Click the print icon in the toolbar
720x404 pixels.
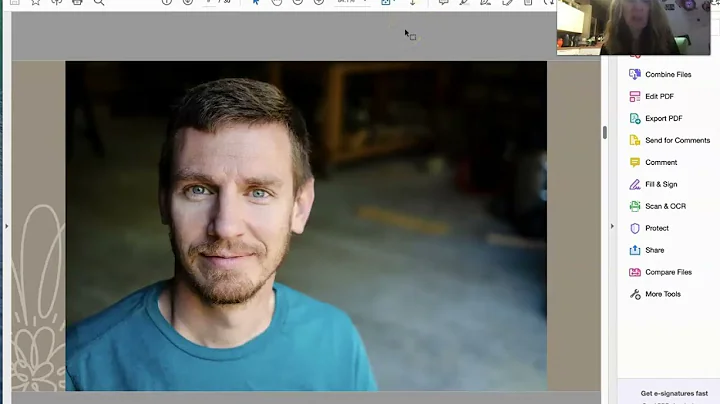[77, 2]
